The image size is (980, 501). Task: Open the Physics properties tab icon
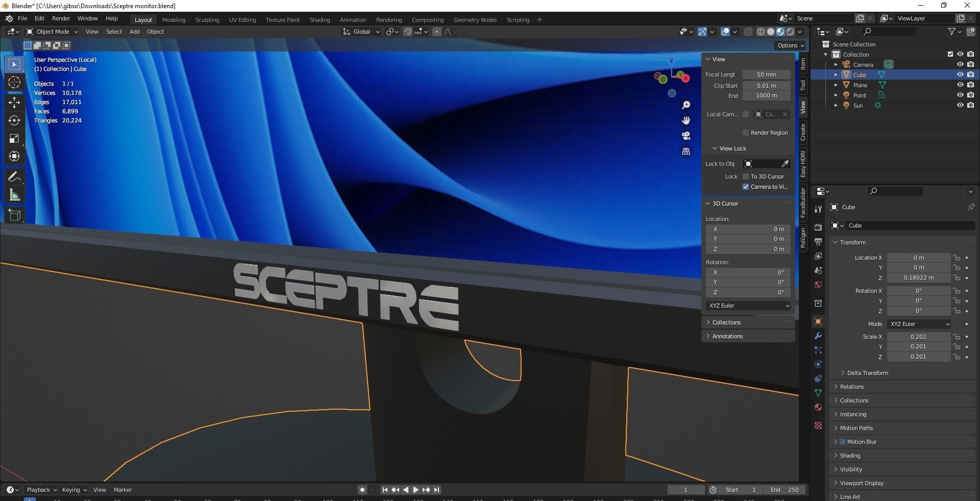(x=818, y=364)
